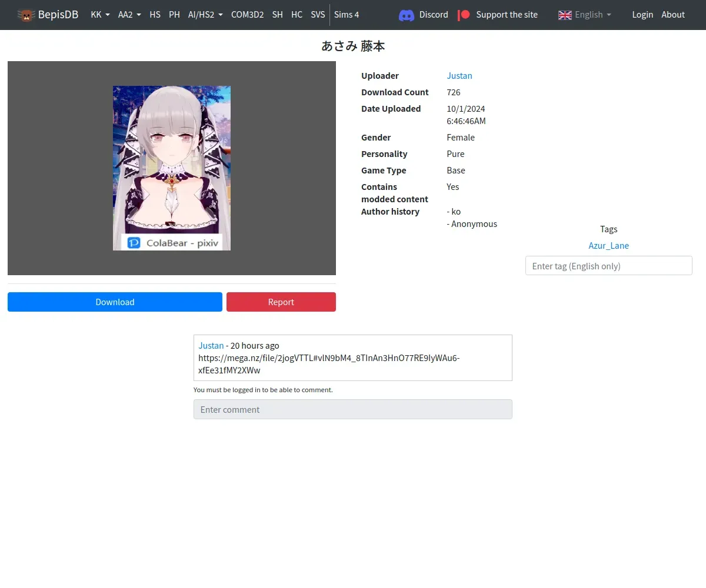Click the Gender value Female
The image size is (706, 588).
click(461, 138)
